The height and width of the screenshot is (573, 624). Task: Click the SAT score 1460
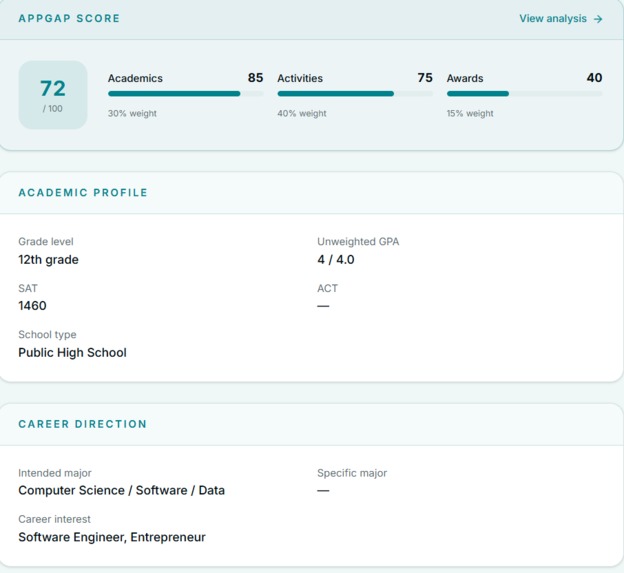(x=32, y=306)
